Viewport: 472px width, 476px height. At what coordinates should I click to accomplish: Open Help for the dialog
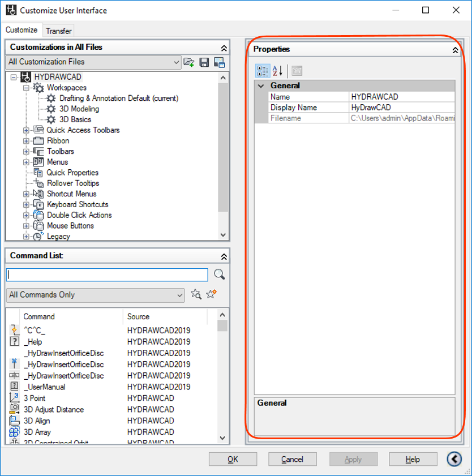413,459
